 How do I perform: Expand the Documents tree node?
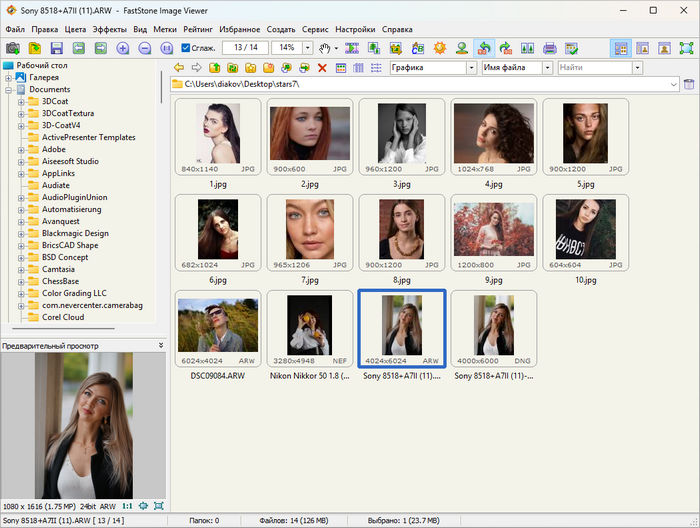click(9, 89)
